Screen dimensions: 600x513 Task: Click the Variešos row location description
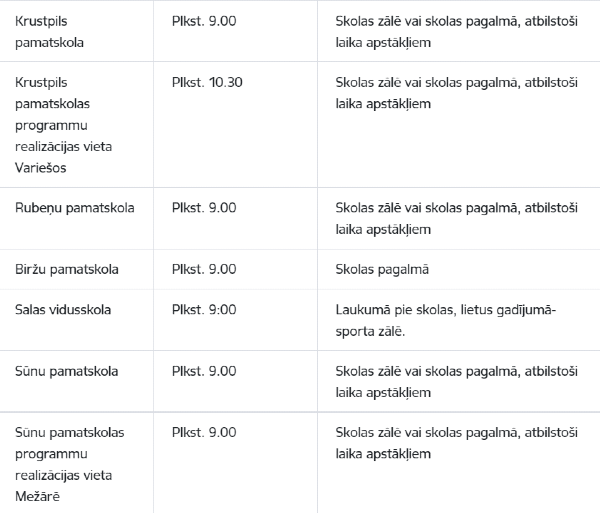tap(457, 93)
